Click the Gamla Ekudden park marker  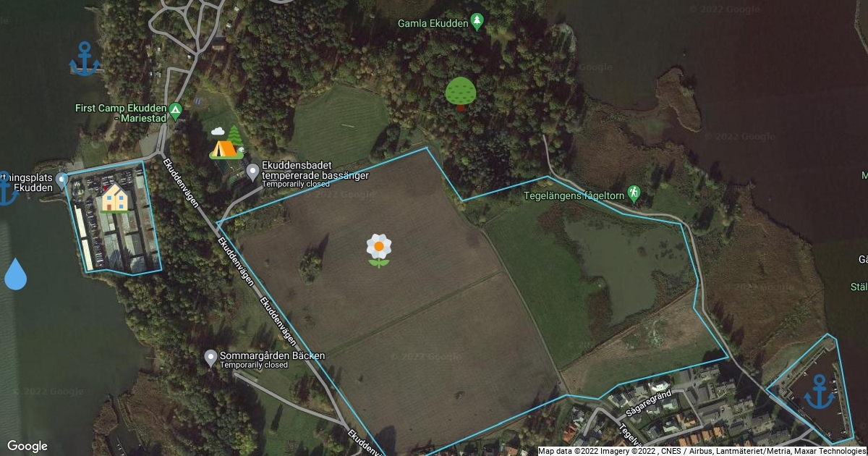[477, 22]
